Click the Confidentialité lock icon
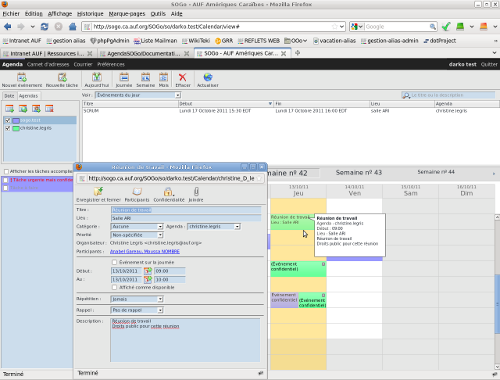Screen dimensions: 500x380 click(x=168, y=192)
